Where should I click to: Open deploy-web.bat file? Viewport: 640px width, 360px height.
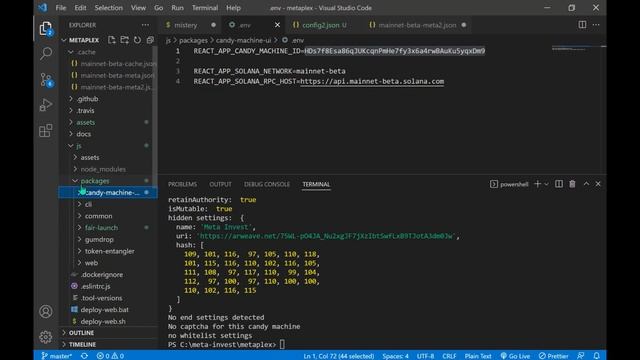[104, 310]
